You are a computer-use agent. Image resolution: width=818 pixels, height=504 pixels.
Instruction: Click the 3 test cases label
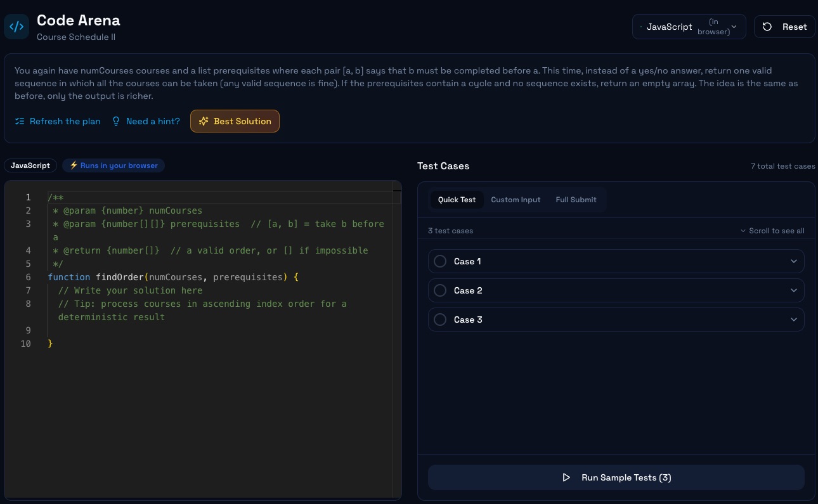[450, 231]
